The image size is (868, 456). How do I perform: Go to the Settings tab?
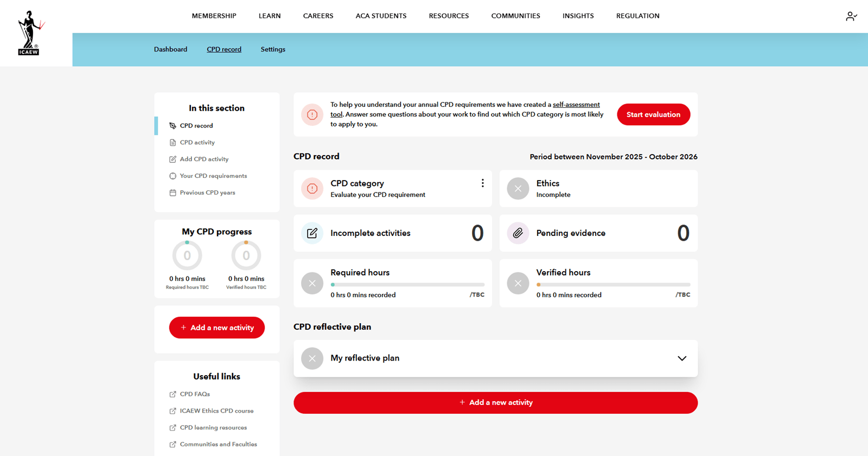tap(273, 49)
